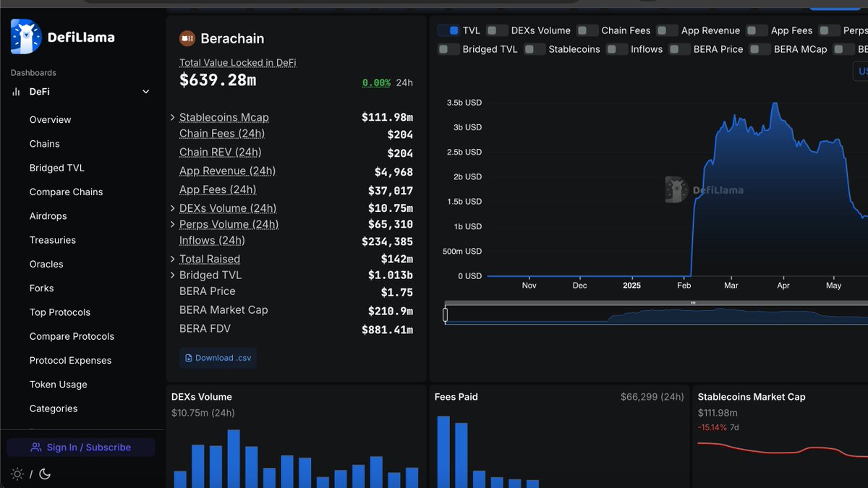Screen dimensions: 868x488
Task: Click the Fees Paid chart card title
Action: (456, 397)
